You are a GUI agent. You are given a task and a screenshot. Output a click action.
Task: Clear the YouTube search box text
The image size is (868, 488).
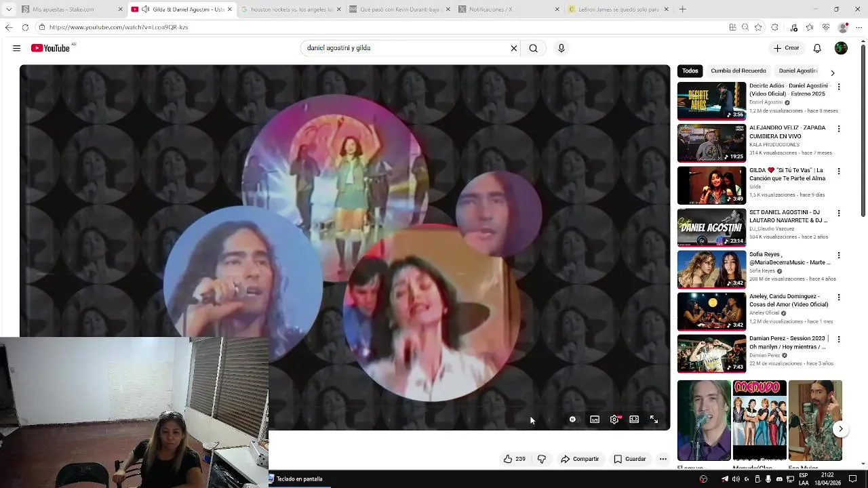(513, 48)
